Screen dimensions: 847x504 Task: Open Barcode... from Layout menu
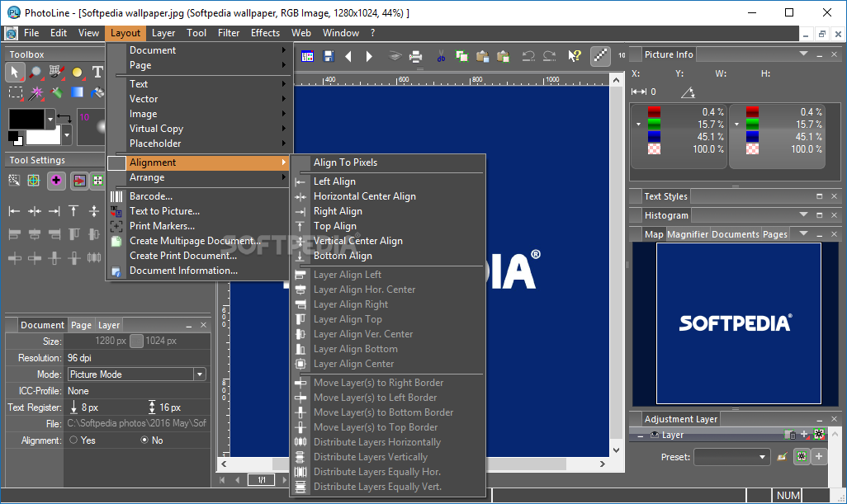[x=199, y=195]
